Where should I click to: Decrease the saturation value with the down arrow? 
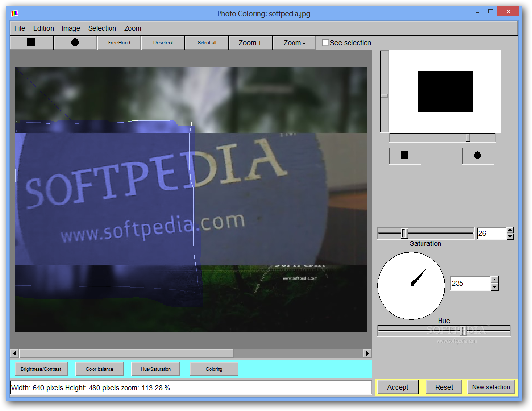[x=510, y=237]
